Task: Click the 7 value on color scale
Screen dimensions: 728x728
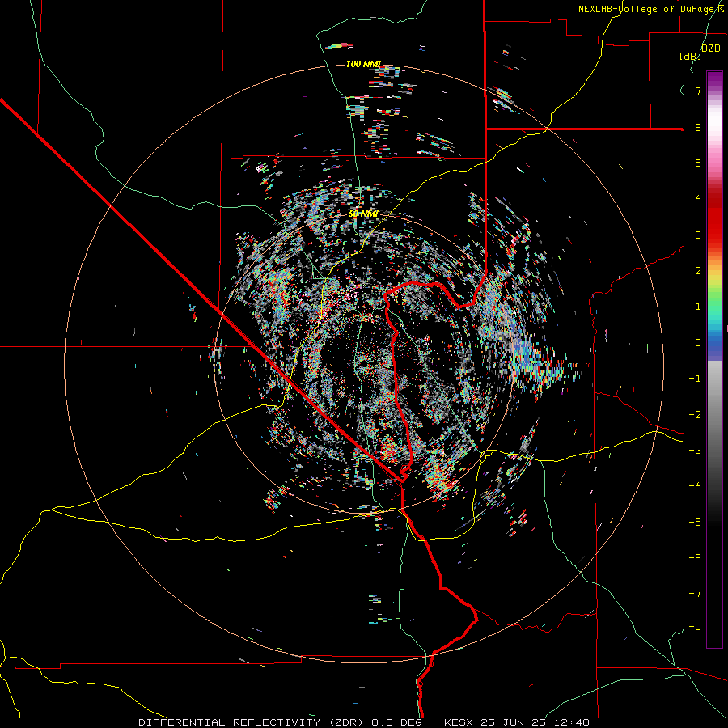Action: [x=698, y=91]
